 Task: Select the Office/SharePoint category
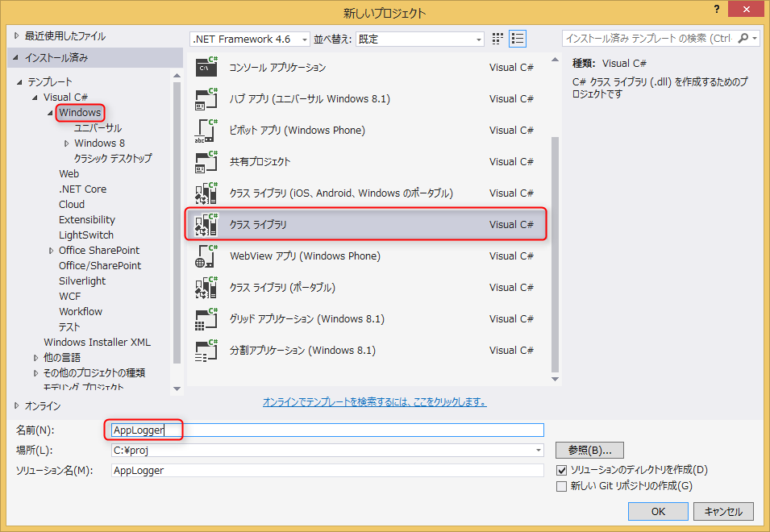click(100, 265)
